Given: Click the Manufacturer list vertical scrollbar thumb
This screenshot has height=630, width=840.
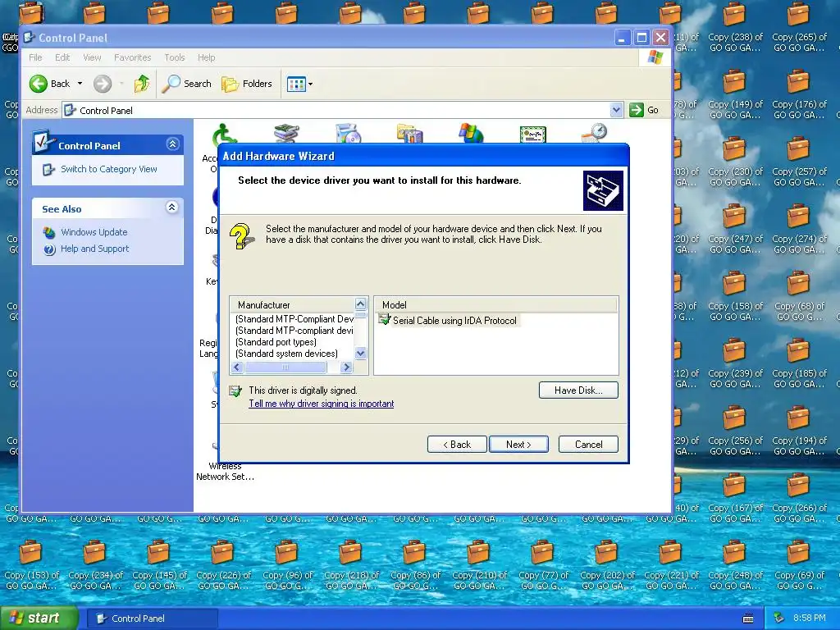Looking at the screenshot, I should tap(361, 314).
